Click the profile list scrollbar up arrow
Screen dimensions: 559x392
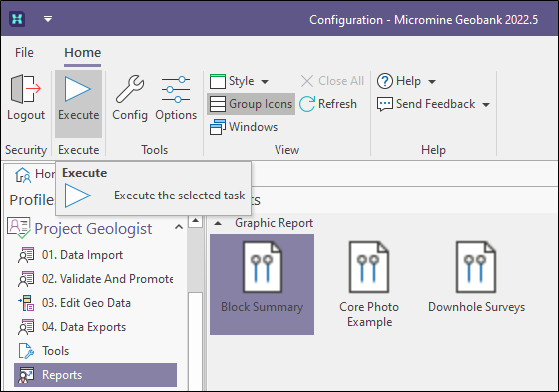(x=195, y=221)
